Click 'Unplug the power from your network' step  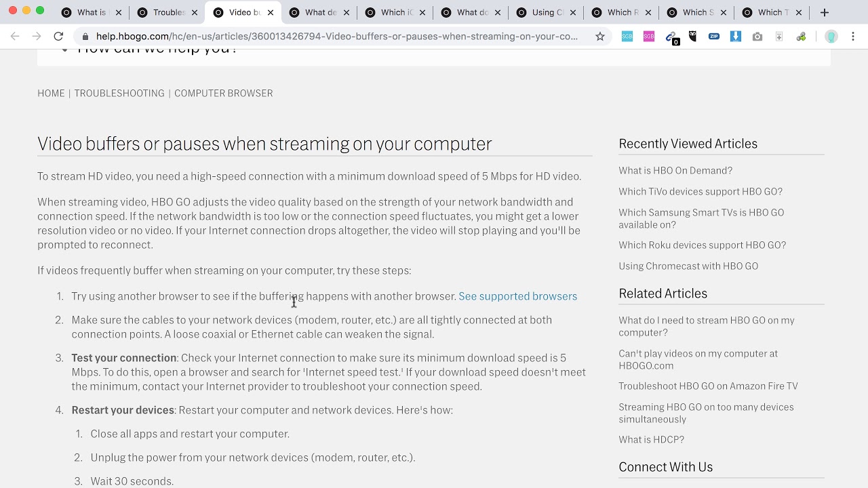[253, 457]
